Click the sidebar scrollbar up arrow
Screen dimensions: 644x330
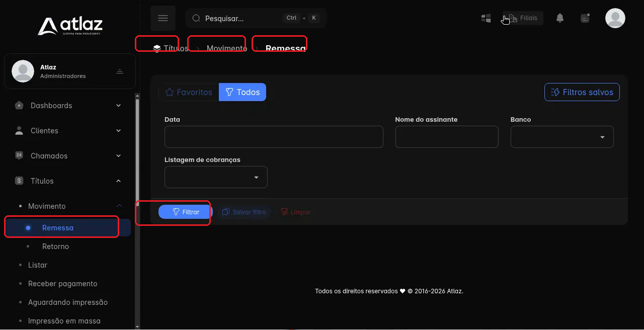tap(137, 96)
